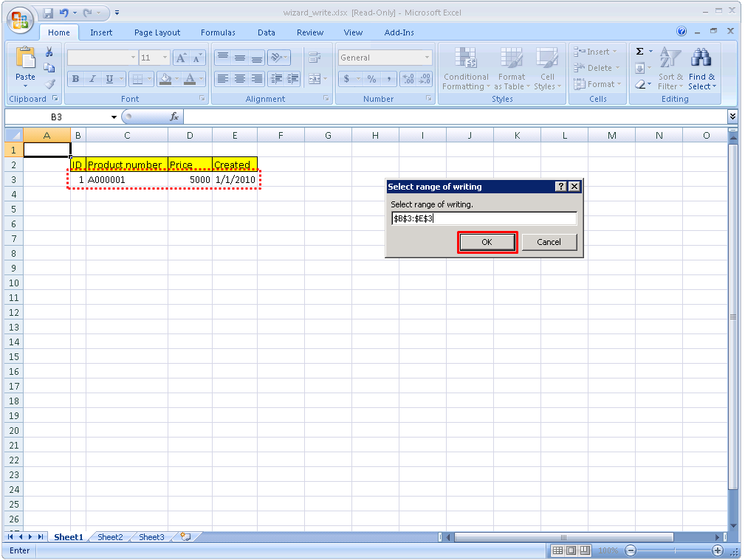Open the General number format dropdown
This screenshot has height=560, width=745.
click(426, 57)
